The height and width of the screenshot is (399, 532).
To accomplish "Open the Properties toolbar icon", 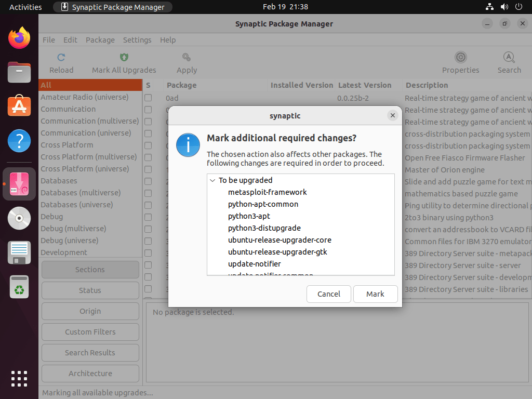I will click(460, 57).
